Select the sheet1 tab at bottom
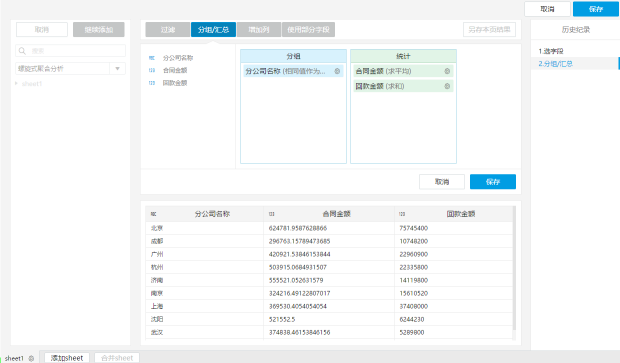 14,358
